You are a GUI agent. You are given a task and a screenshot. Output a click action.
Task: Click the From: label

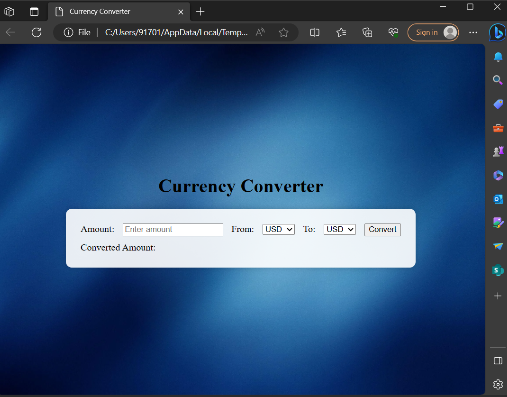(242, 229)
